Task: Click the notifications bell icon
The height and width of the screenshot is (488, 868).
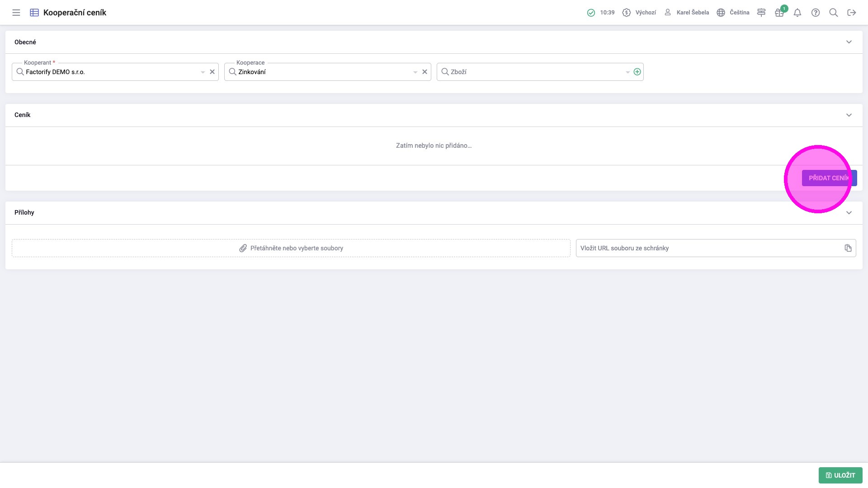Action: [x=797, y=13]
